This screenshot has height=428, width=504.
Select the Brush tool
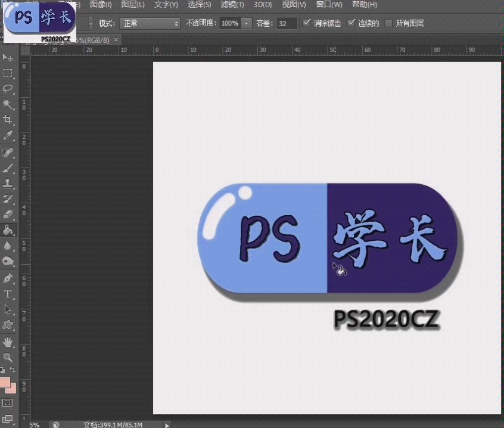click(8, 169)
